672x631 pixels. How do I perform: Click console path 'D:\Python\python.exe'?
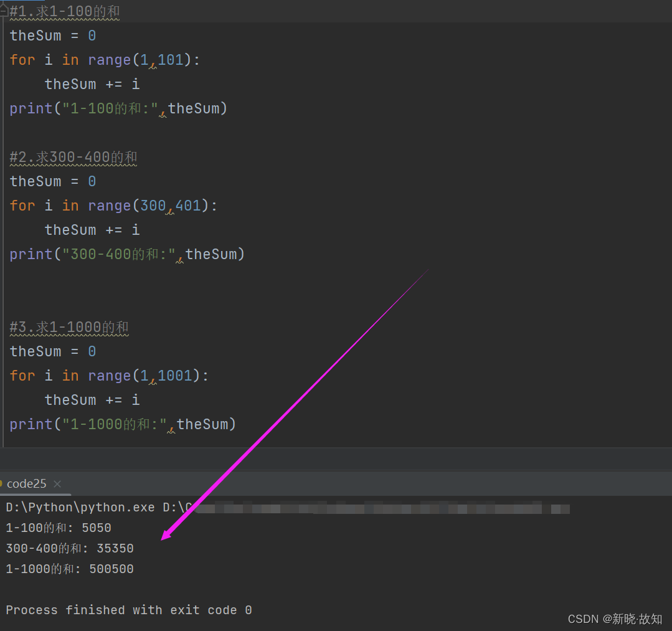[80, 508]
